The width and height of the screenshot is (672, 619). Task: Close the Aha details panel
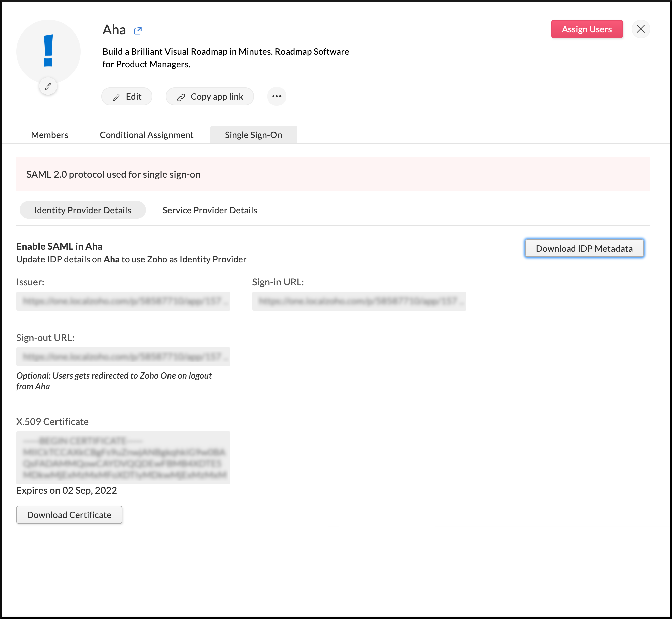(641, 29)
